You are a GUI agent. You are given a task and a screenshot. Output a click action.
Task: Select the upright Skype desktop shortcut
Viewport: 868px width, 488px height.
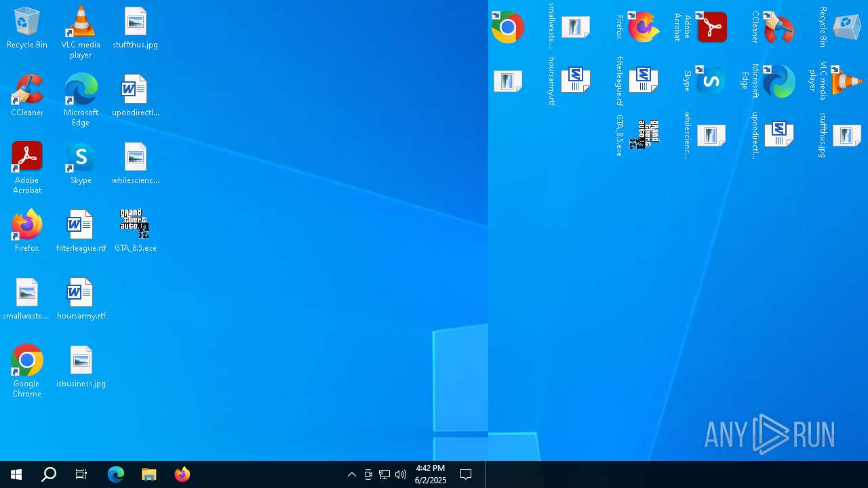(81, 164)
